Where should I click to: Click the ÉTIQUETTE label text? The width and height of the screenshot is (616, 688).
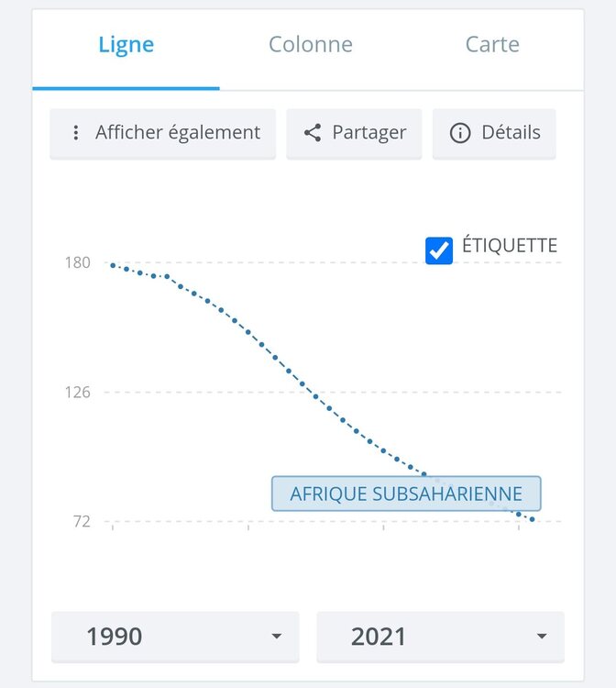(510, 246)
